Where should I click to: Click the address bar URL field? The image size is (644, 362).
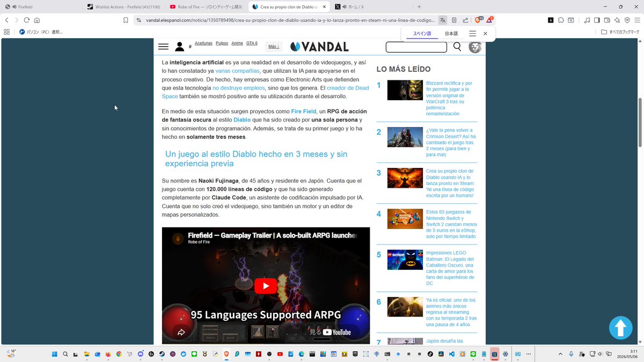point(290,20)
